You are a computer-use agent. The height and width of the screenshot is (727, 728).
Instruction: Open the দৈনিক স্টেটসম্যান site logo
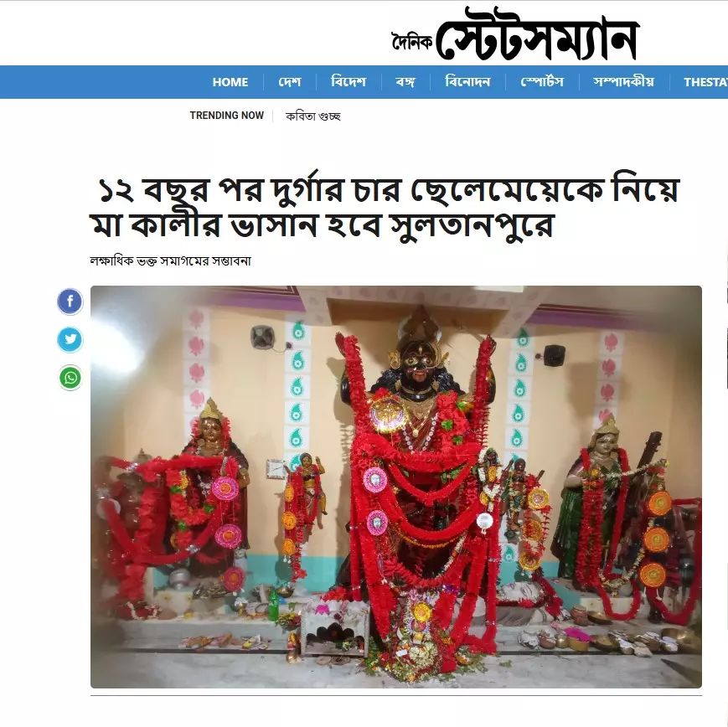515,34
